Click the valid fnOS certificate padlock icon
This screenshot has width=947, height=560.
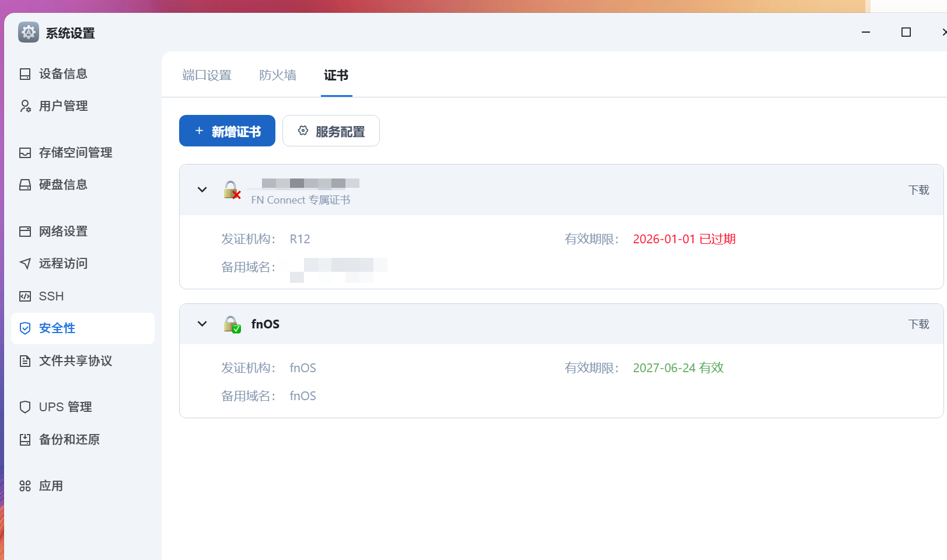pos(232,324)
